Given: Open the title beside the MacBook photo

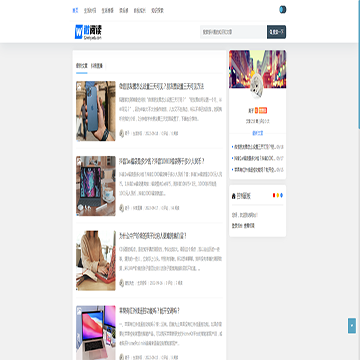Looking at the screenshot, I should coord(150,311).
